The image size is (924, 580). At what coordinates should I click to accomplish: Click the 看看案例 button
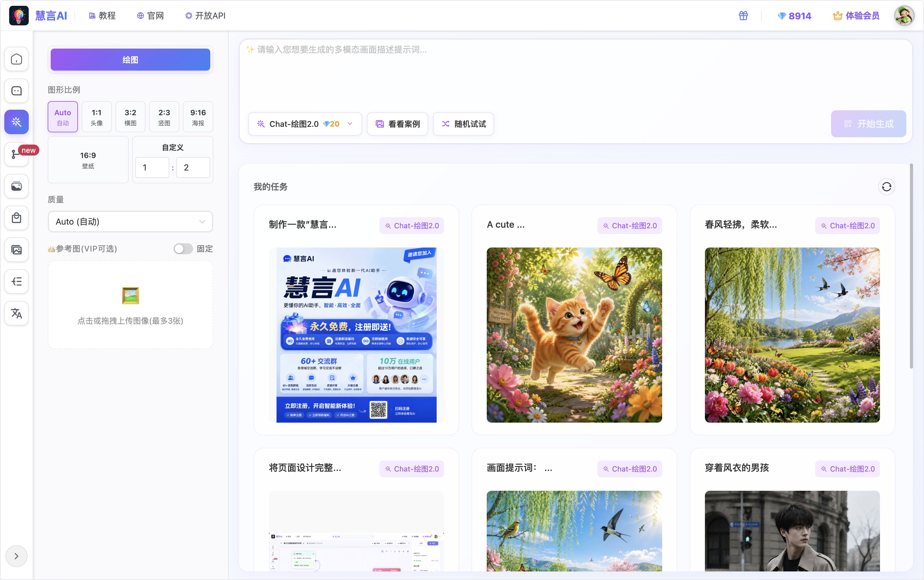pyautogui.click(x=397, y=124)
